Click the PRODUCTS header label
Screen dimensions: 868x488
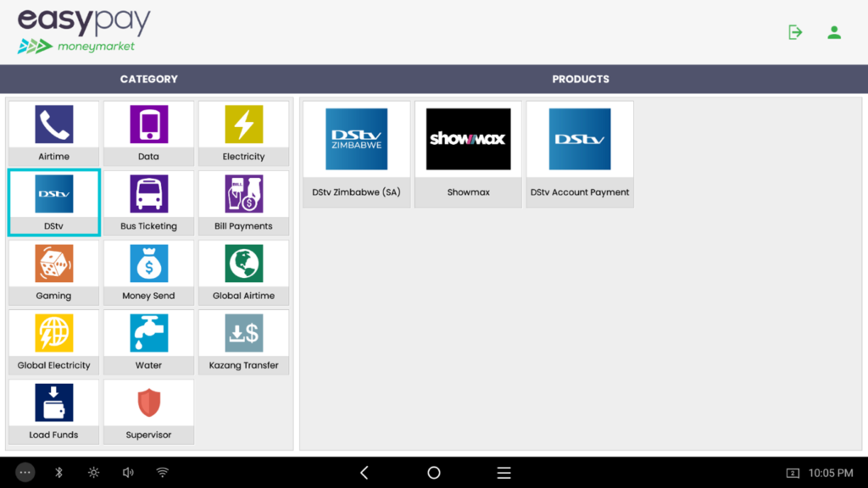(581, 79)
